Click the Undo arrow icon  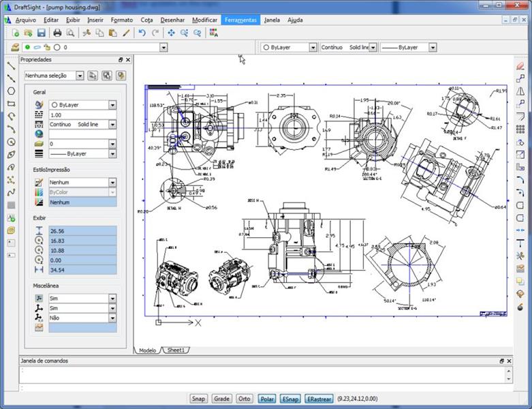(142, 33)
